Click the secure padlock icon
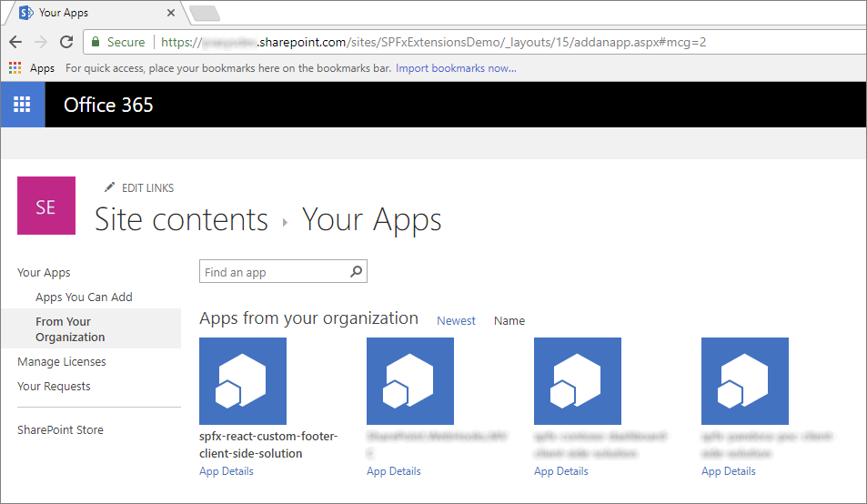This screenshot has height=504, width=867. click(96, 42)
